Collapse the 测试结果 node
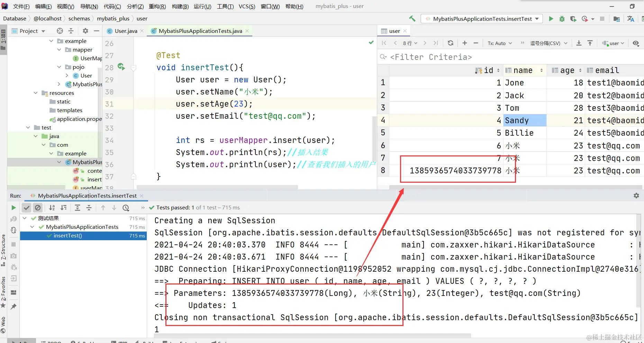644x343 pixels. click(x=25, y=218)
